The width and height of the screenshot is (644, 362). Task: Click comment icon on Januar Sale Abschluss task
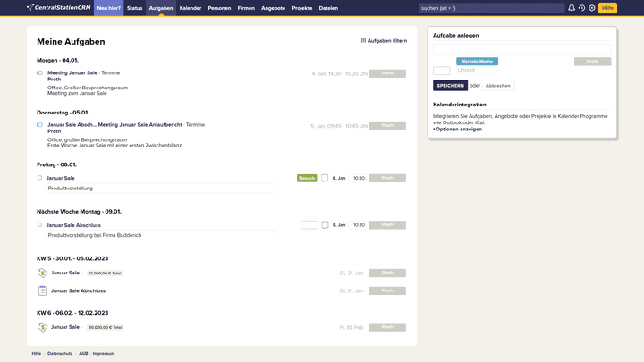325,225
